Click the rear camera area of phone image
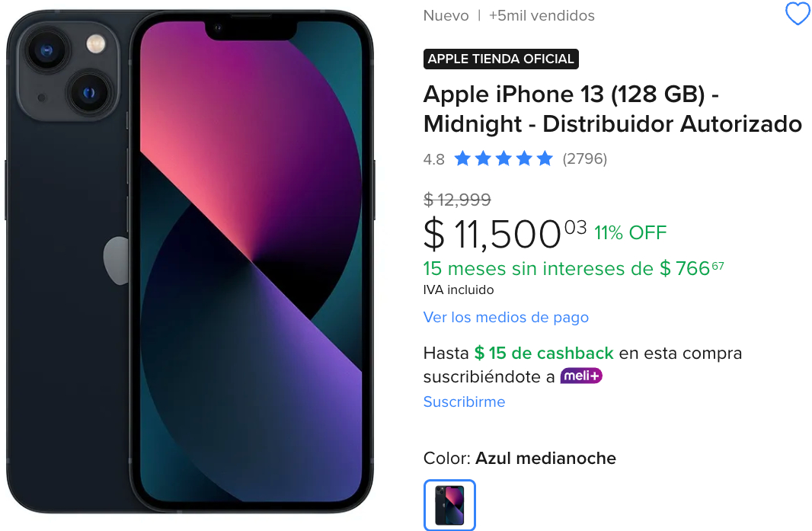Screen dimensions: 812x531 pyautogui.click(x=69, y=72)
